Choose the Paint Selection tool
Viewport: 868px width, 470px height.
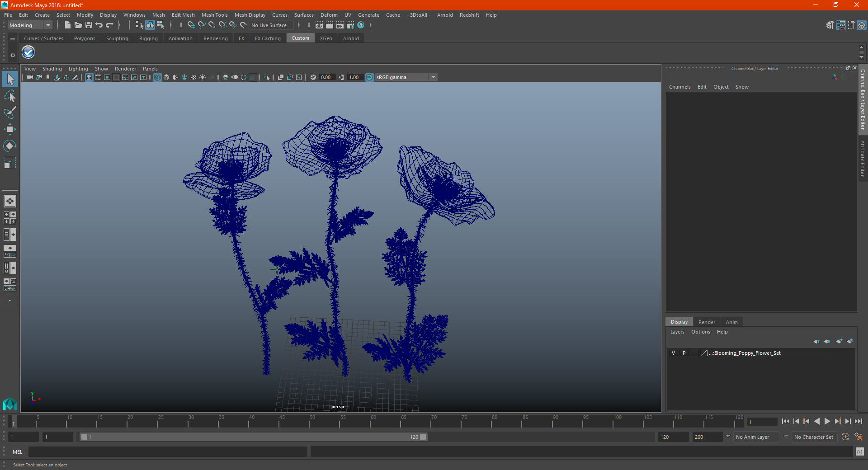click(x=10, y=113)
